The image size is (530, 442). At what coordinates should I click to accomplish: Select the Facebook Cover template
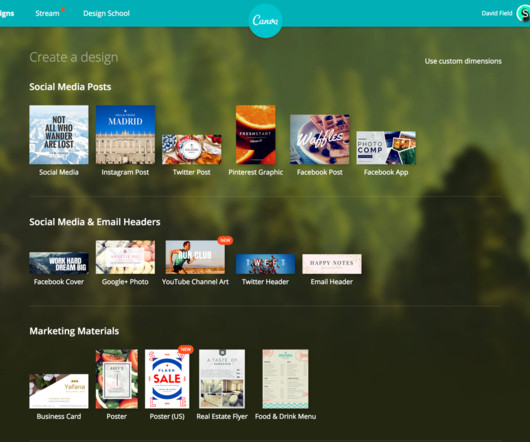point(59,263)
